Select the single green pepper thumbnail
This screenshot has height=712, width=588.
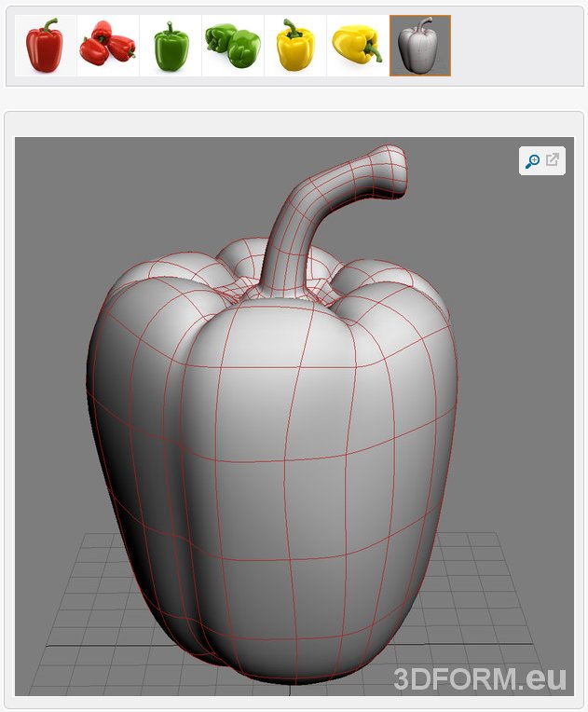[171, 46]
